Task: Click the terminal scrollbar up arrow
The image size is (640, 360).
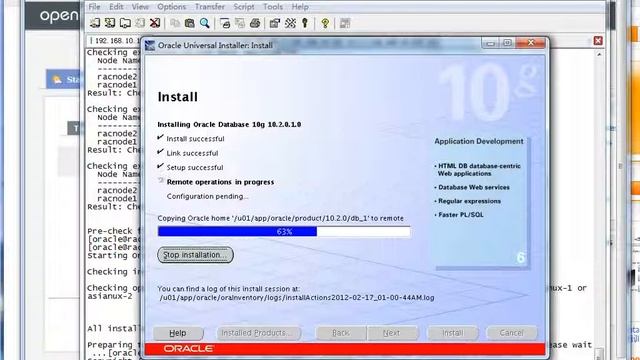Action: tap(599, 53)
